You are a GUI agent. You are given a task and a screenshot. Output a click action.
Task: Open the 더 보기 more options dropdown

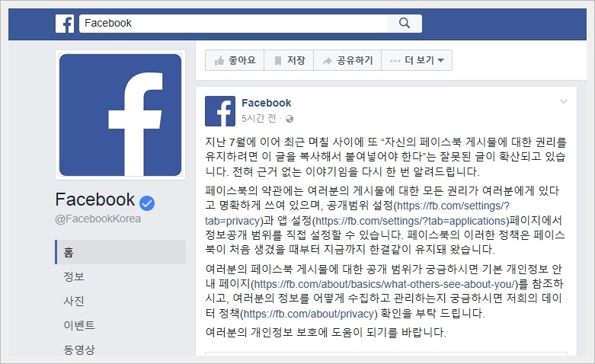tap(417, 60)
